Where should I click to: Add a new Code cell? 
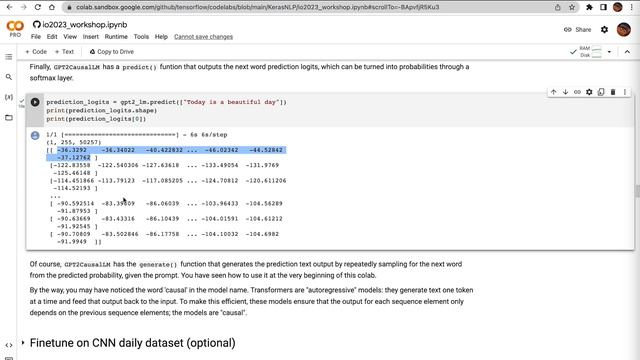[x=36, y=52]
